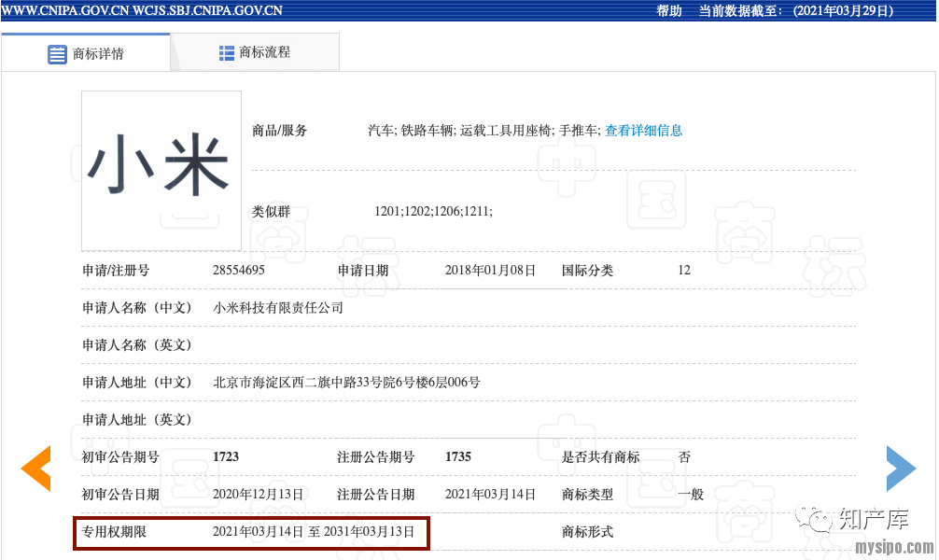Switch to the 商标流程 tab
Image resolution: width=939 pixels, height=560 pixels.
pyautogui.click(x=255, y=52)
